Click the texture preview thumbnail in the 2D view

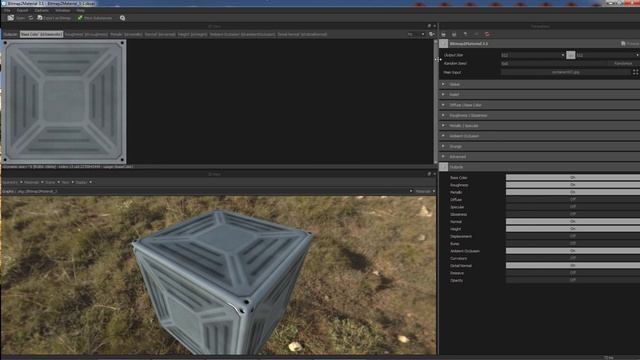[64, 102]
